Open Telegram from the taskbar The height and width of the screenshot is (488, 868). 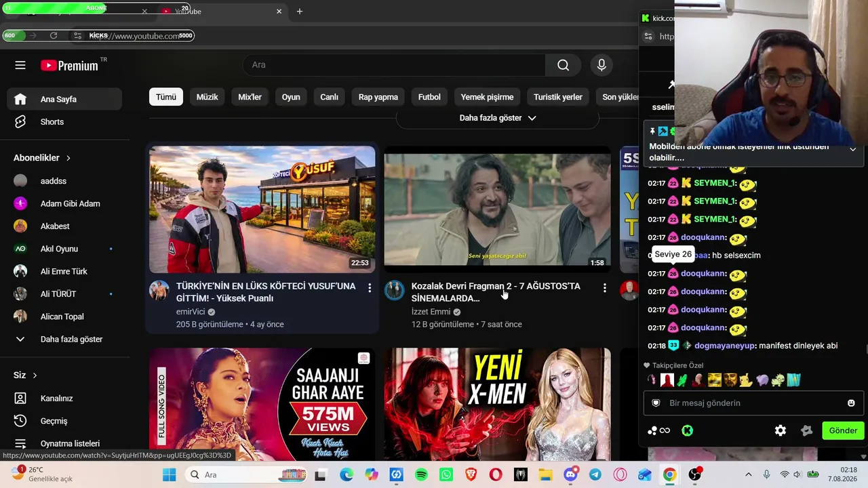(x=595, y=475)
